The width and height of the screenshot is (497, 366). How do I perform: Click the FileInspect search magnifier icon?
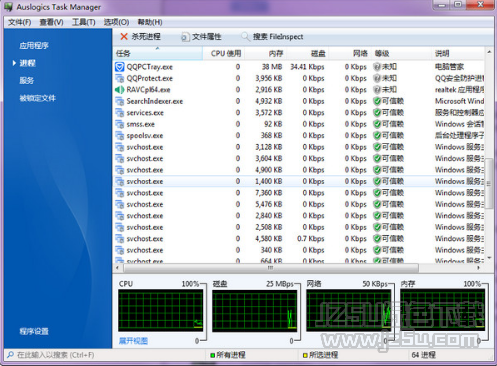tap(245, 36)
